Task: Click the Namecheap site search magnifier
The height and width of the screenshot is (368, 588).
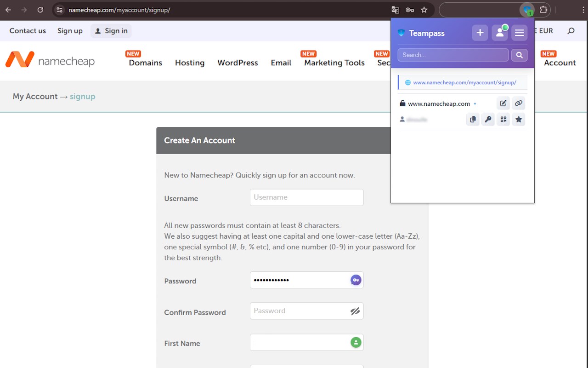Action: tap(571, 31)
